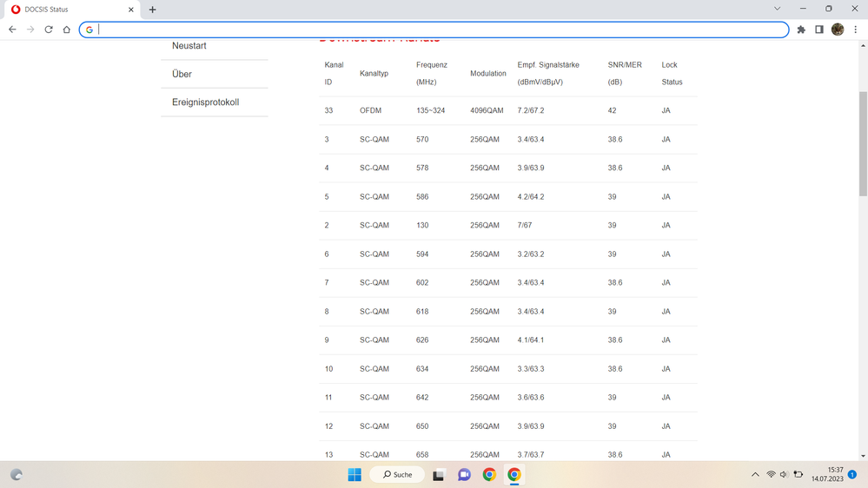This screenshot has width=868, height=488.
Task: Select the frequency value 130
Action: [x=422, y=225]
